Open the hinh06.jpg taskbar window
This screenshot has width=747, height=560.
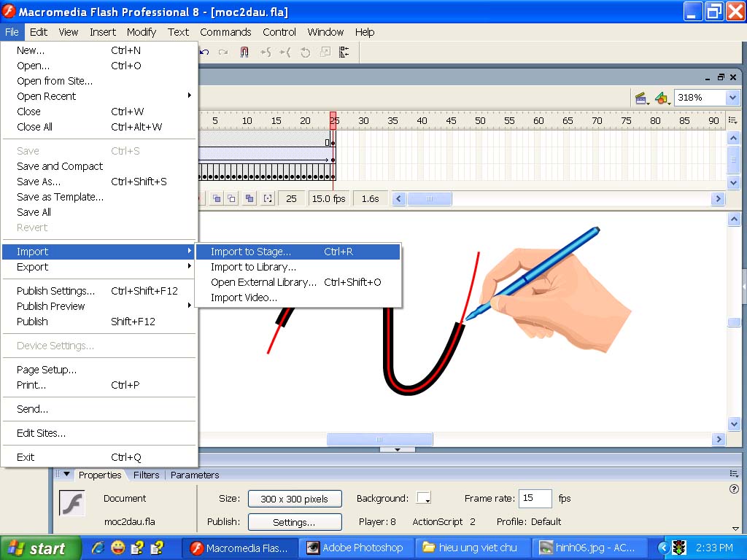[589, 548]
